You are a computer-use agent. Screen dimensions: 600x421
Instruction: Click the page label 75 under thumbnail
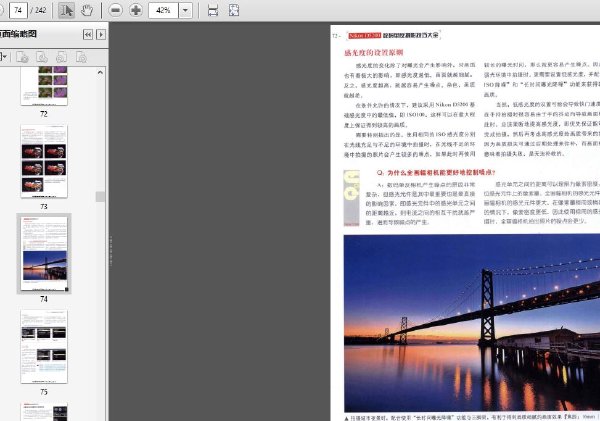[44, 392]
